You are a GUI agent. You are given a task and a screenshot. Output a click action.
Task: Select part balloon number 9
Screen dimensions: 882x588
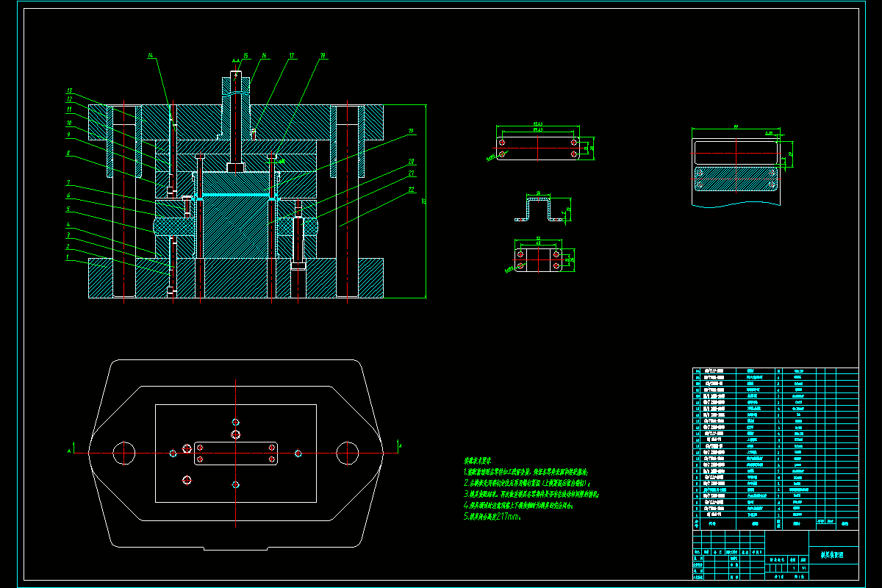pos(68,135)
